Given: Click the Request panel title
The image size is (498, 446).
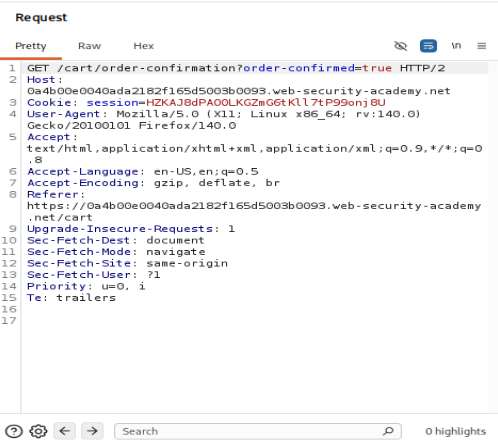Looking at the screenshot, I should pyautogui.click(x=41, y=17).
